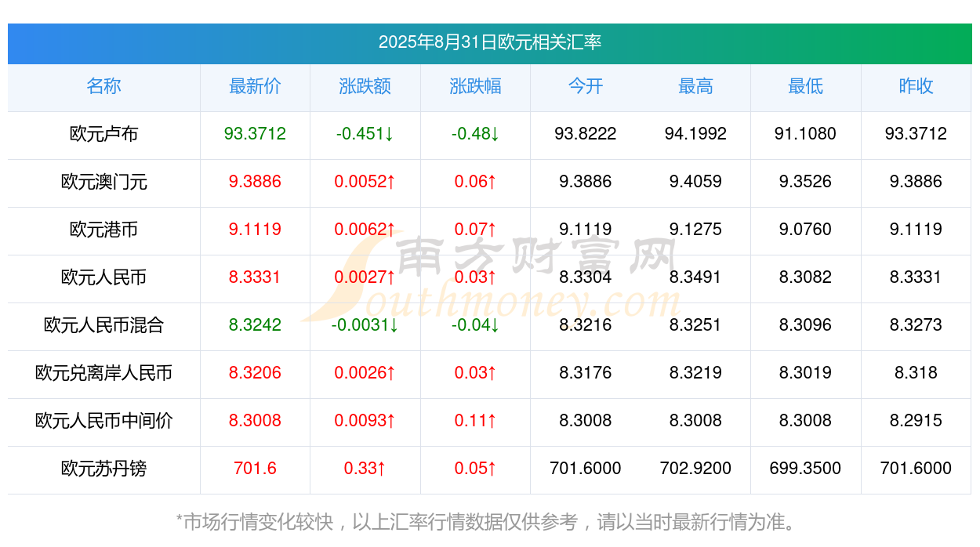Viewport: 980px width, 547px height.
Task: Click the 欧元人民币中间价 row name
Action: pos(104,421)
